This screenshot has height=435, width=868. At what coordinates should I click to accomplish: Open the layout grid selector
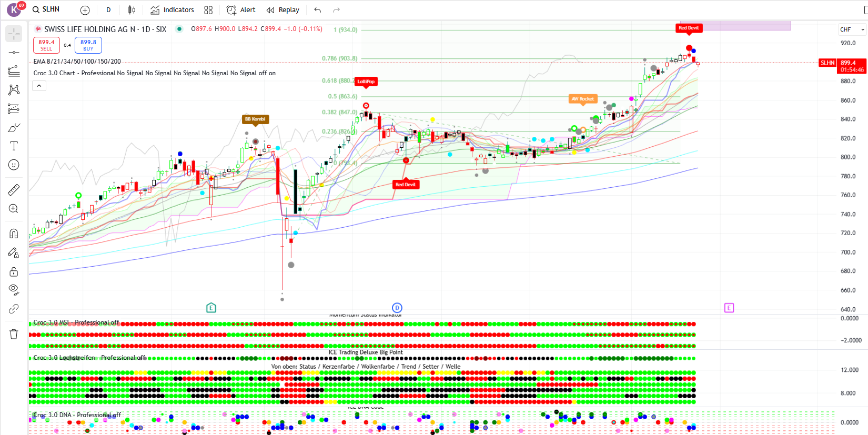[x=208, y=10]
